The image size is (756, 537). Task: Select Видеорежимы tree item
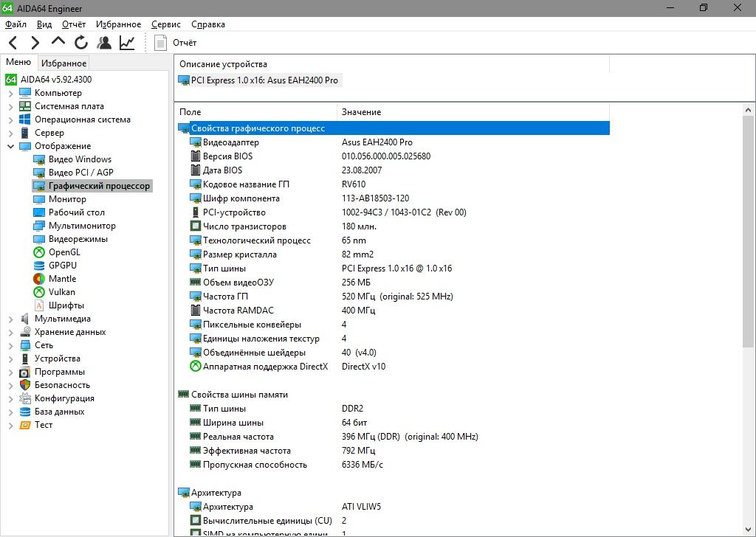(78, 239)
